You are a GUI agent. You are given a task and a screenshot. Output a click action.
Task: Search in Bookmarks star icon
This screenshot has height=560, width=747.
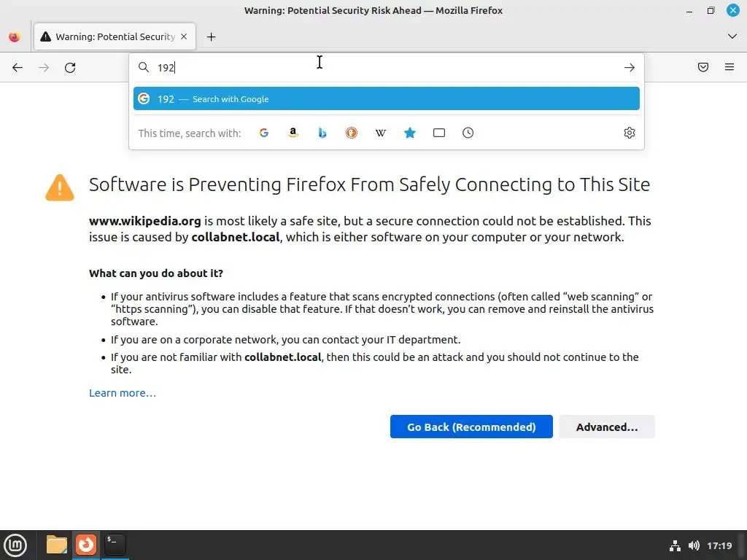(410, 133)
